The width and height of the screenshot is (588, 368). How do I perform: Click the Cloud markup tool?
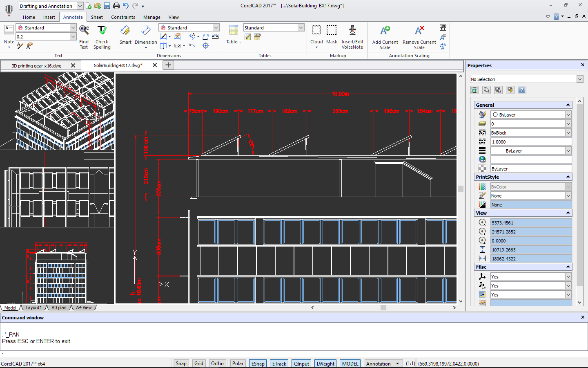[x=316, y=31]
